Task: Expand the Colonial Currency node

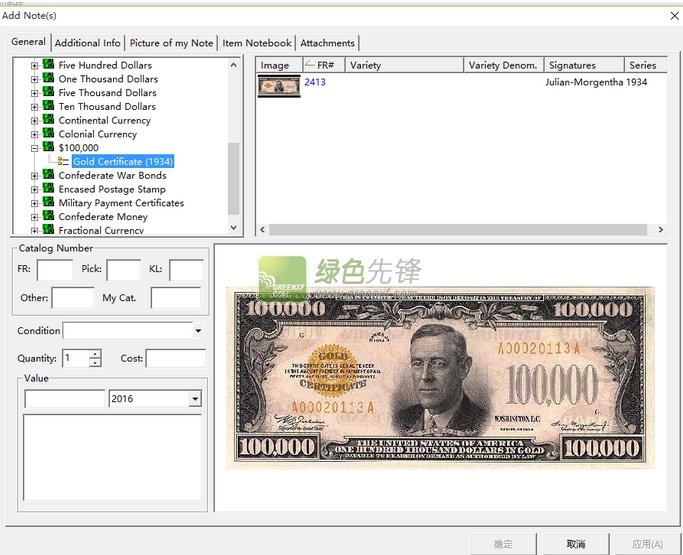Action: point(34,135)
